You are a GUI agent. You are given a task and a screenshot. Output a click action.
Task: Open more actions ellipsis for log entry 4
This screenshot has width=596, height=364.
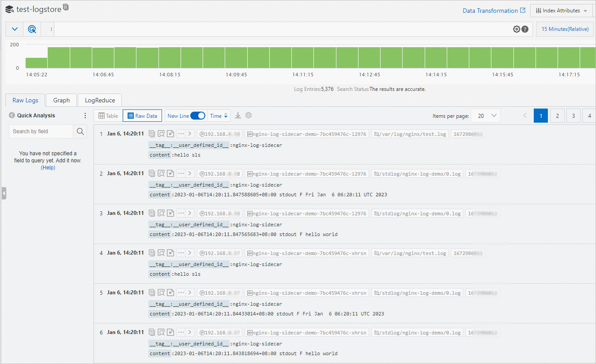click(181, 253)
